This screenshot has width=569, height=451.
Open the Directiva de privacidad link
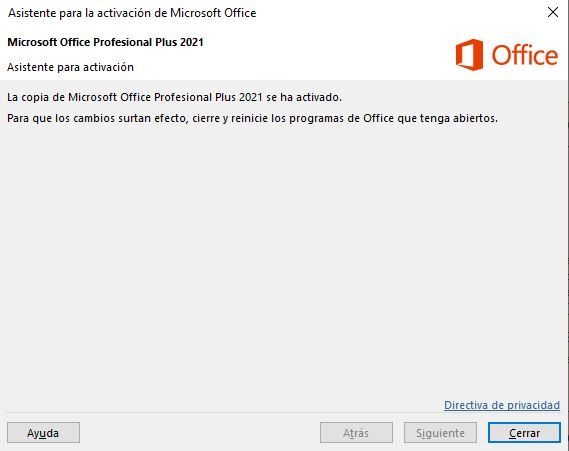pyautogui.click(x=502, y=405)
